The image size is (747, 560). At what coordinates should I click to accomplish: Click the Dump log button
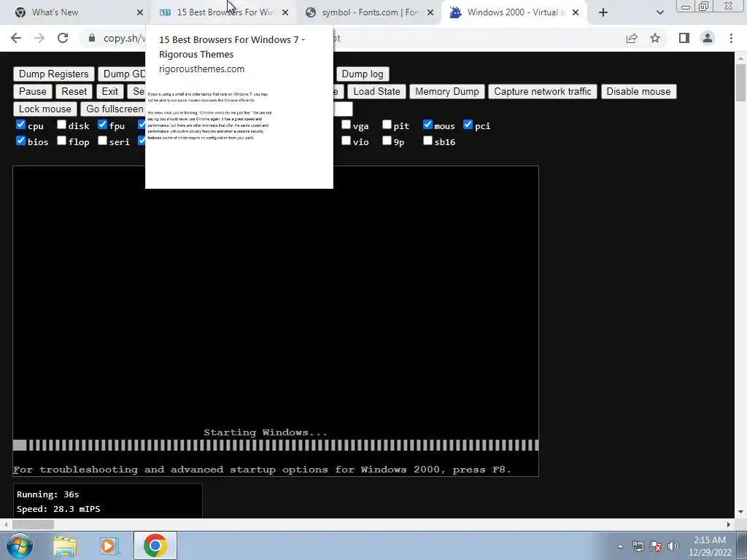[x=363, y=74]
